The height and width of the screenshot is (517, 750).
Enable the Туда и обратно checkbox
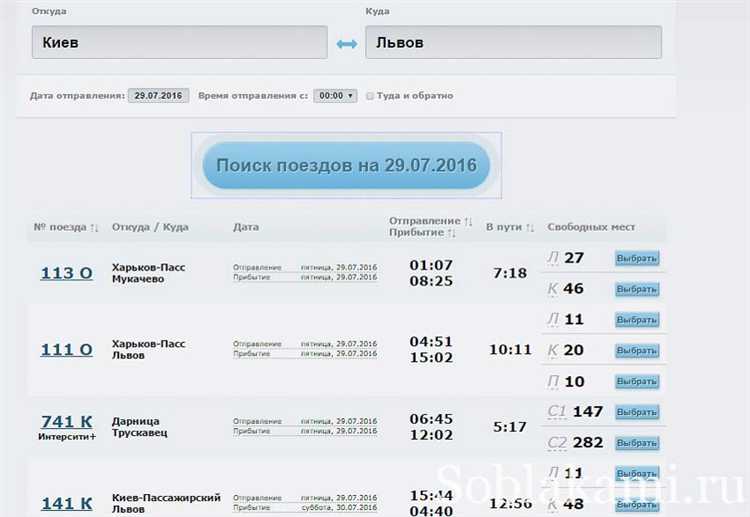[x=370, y=96]
